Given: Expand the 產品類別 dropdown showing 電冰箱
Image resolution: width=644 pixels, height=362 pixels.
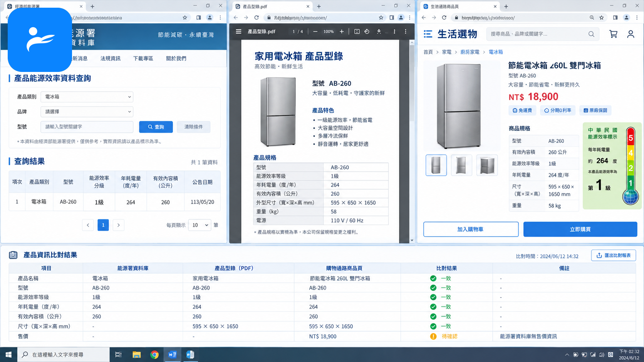Looking at the screenshot, I should point(87,97).
